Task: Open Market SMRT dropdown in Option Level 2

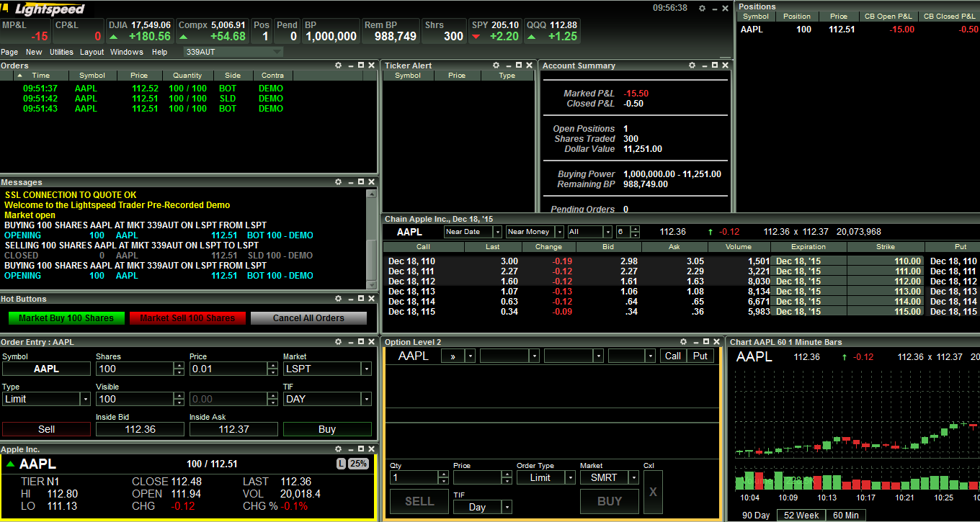Action: click(x=610, y=477)
